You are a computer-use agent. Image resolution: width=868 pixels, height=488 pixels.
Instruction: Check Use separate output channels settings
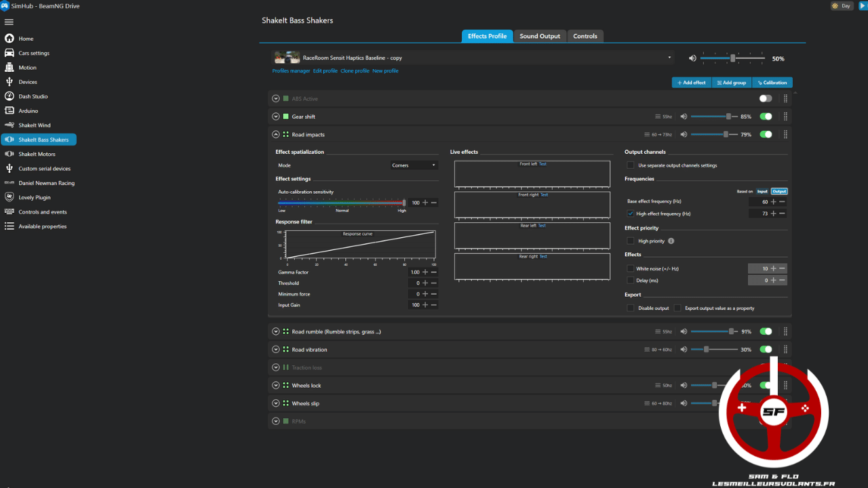click(x=631, y=165)
